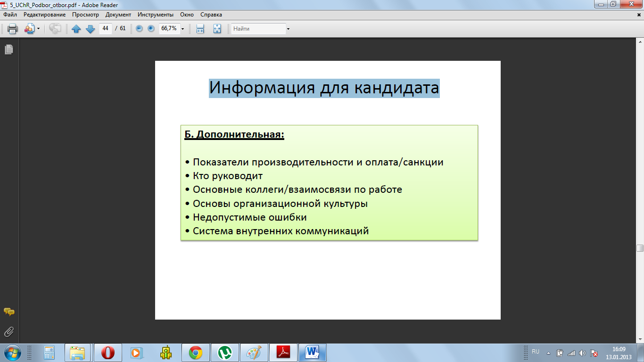Click the vertical scrollbar thumb
Viewport: 644px width, 362px height.
(x=640, y=248)
